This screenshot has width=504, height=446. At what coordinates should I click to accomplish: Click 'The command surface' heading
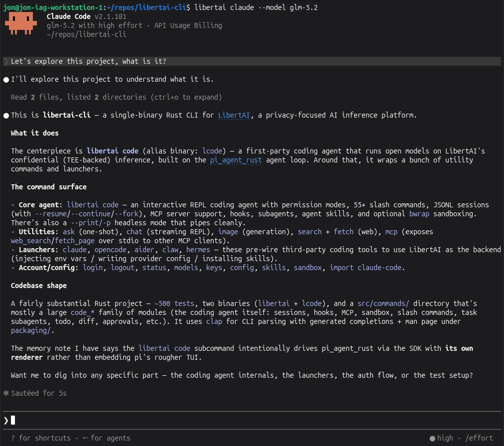[x=48, y=187]
